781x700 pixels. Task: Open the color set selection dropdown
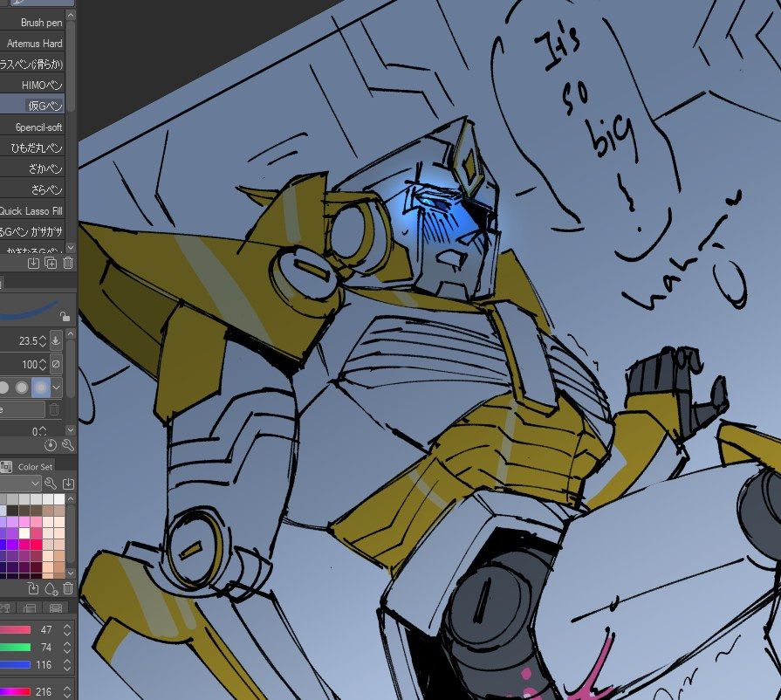[x=20, y=484]
